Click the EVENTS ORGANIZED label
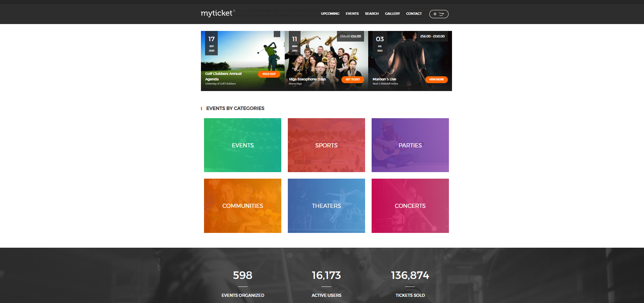The width and height of the screenshot is (644, 303). [243, 295]
